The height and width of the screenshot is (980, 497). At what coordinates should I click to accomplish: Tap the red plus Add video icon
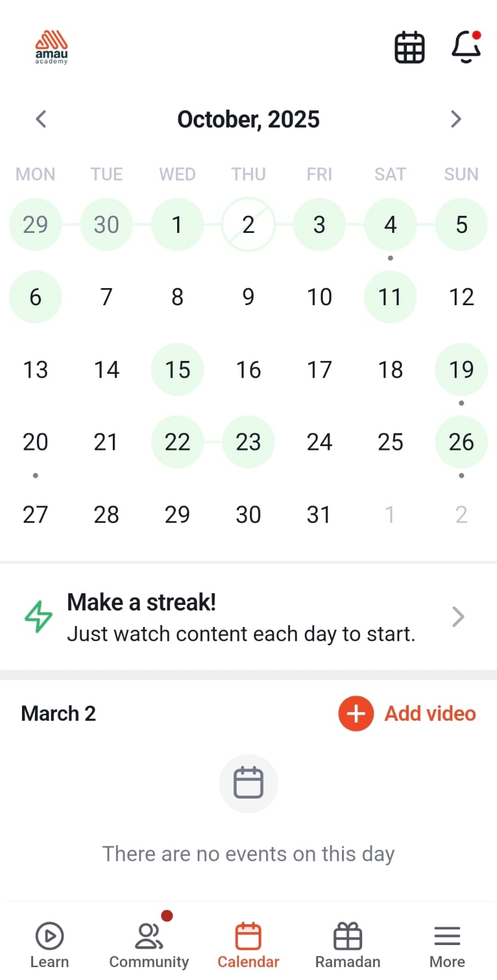coord(355,713)
